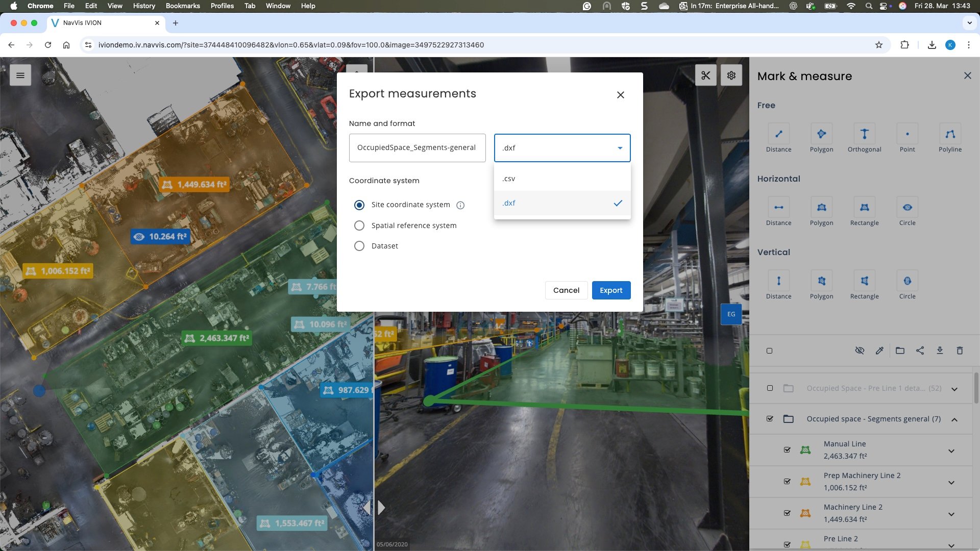
Task: Select the .csv format option
Action: (562, 179)
